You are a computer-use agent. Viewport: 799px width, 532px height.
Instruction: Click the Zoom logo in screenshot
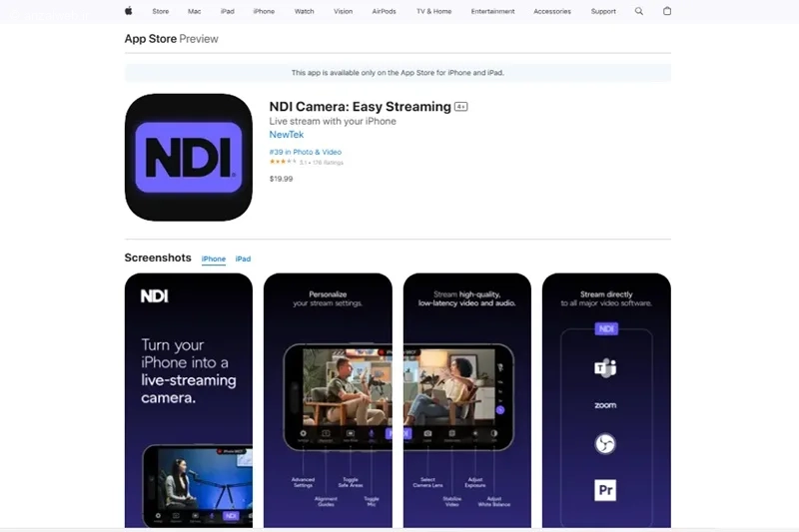coord(605,405)
